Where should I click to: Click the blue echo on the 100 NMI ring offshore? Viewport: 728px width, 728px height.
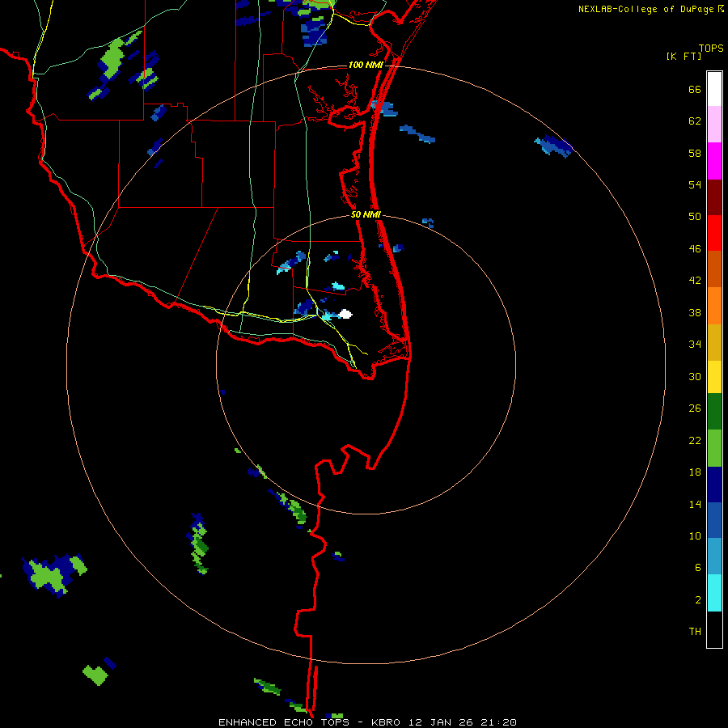[554, 146]
